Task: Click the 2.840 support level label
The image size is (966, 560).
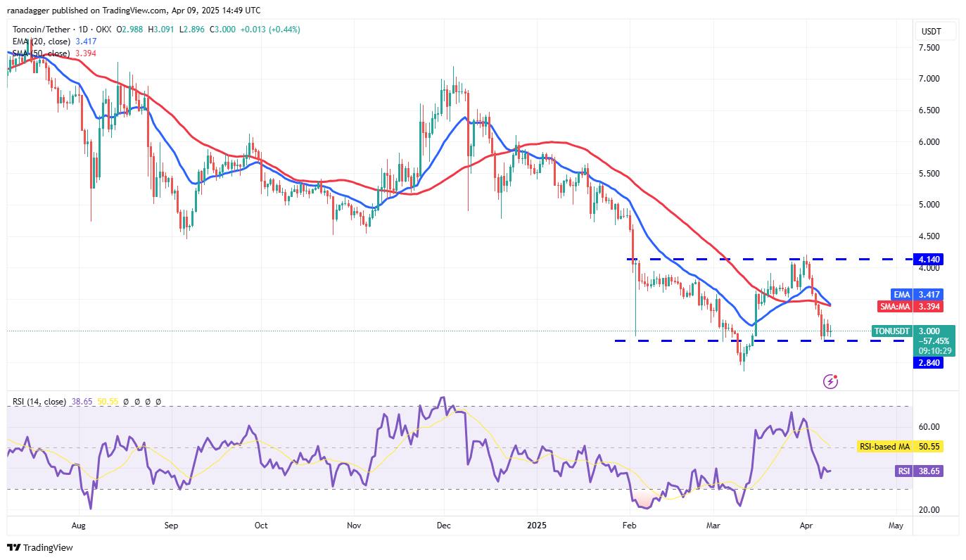Action: click(x=929, y=362)
